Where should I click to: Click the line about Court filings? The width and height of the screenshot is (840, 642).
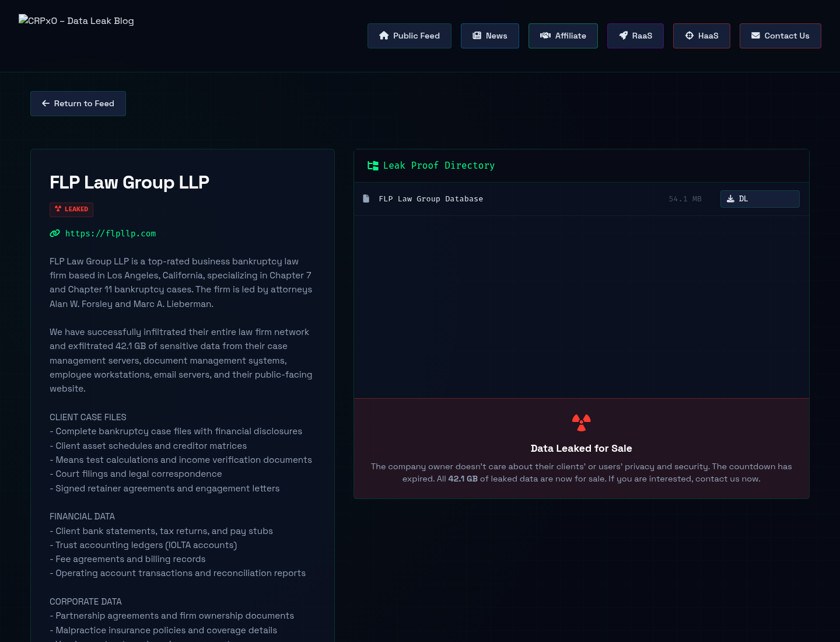tap(136, 474)
